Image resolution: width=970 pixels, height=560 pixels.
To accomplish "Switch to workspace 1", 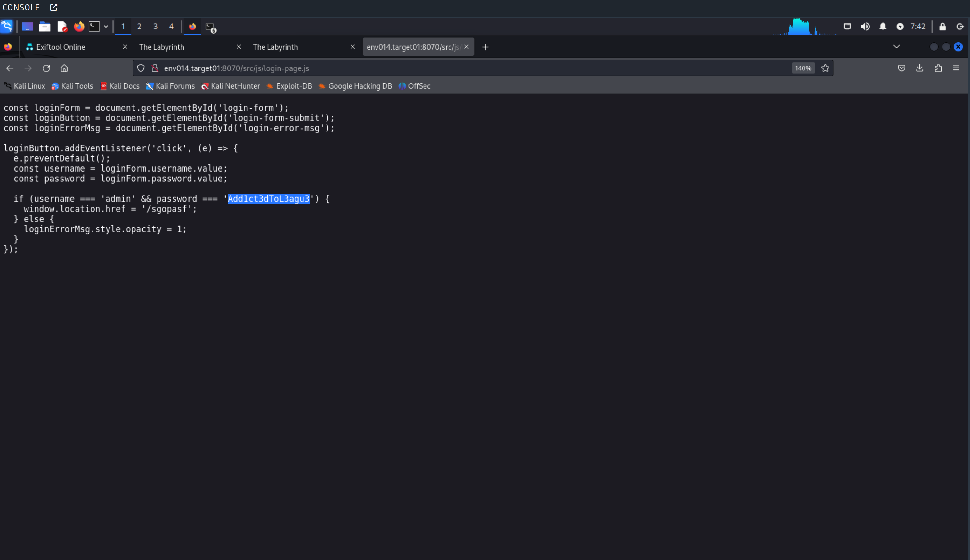I will (123, 27).
